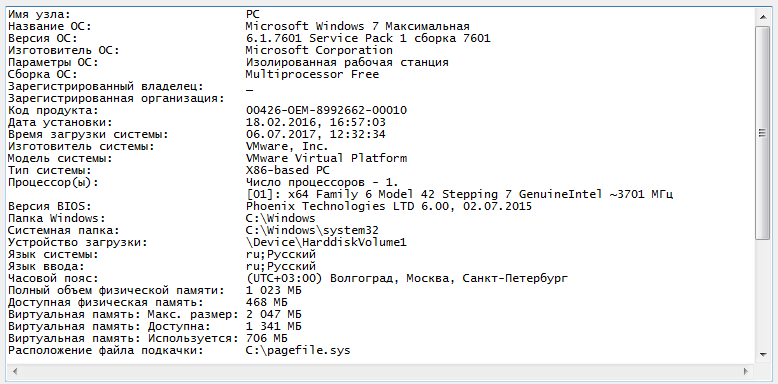The width and height of the screenshot is (778, 384).
Task: Click the vertical scrollbar track below the thumb
Action: [763, 293]
